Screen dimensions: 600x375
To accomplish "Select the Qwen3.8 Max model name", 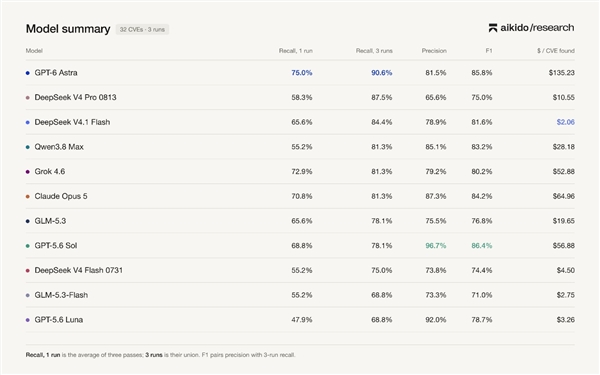I will pos(59,147).
